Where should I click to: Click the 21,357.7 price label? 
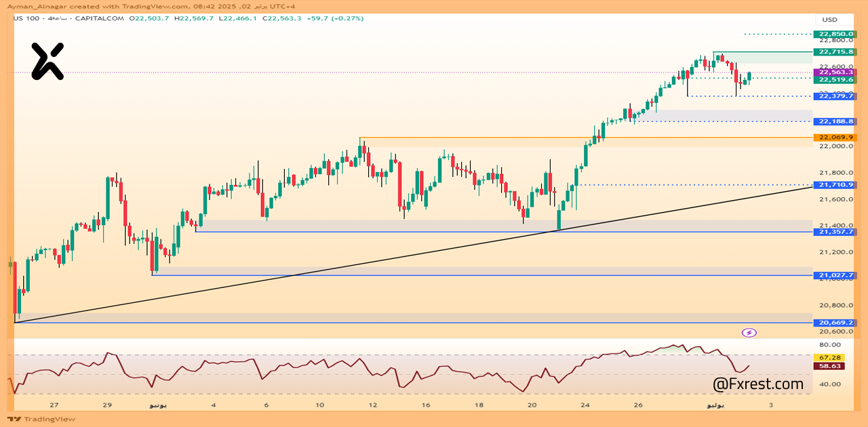click(835, 232)
